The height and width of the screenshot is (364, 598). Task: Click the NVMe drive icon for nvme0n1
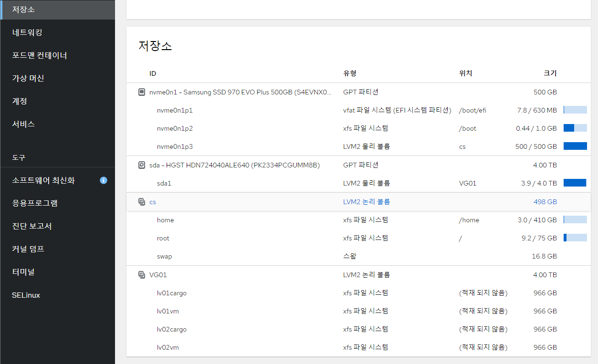pyautogui.click(x=141, y=92)
